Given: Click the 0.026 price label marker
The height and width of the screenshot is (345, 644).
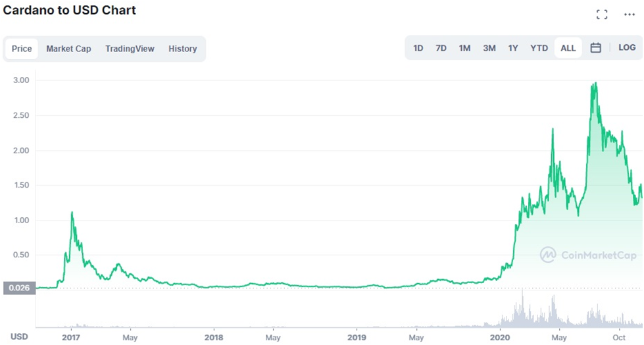Looking at the screenshot, I should coord(19,288).
